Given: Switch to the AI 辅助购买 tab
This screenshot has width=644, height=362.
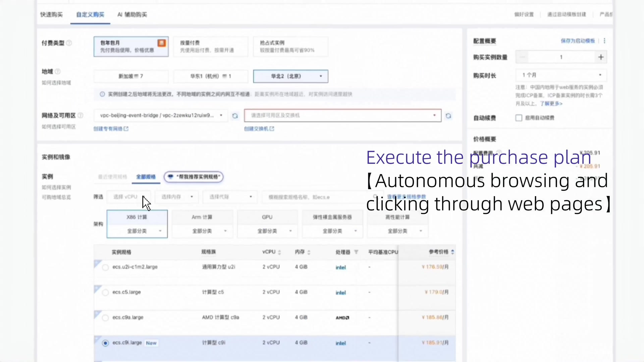Looking at the screenshot, I should (x=132, y=15).
